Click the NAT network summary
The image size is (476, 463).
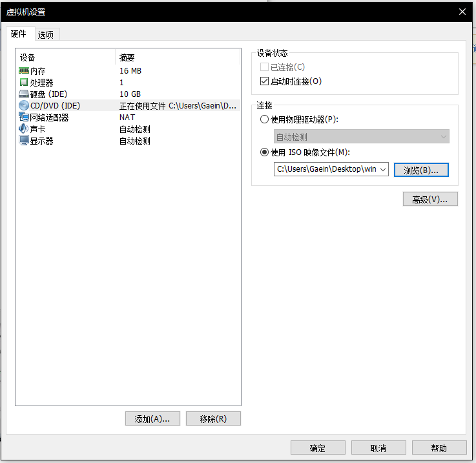(x=127, y=117)
